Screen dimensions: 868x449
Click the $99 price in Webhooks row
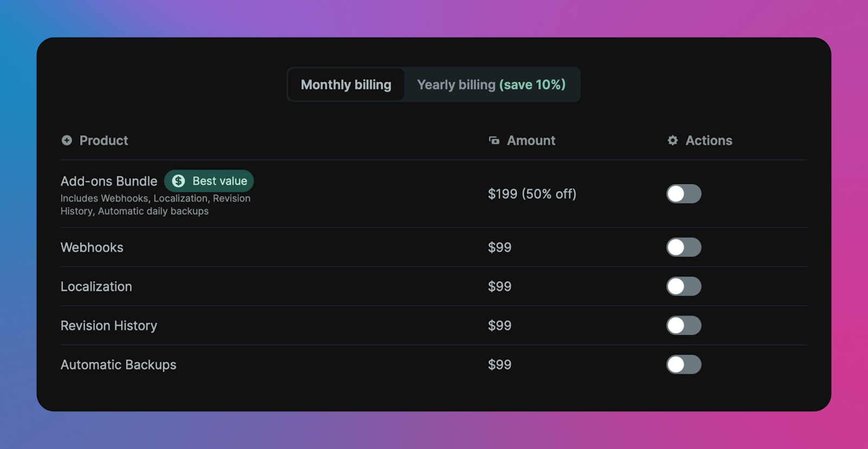coord(500,248)
